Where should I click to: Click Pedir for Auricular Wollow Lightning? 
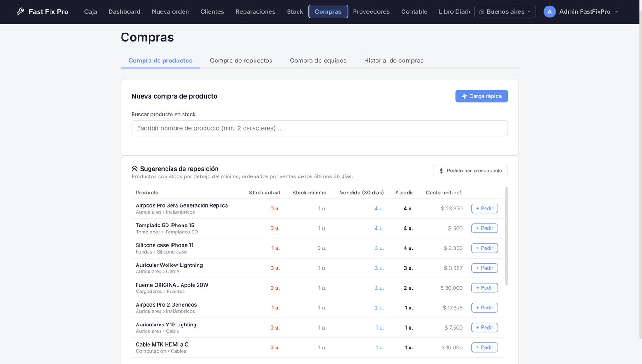tap(485, 268)
